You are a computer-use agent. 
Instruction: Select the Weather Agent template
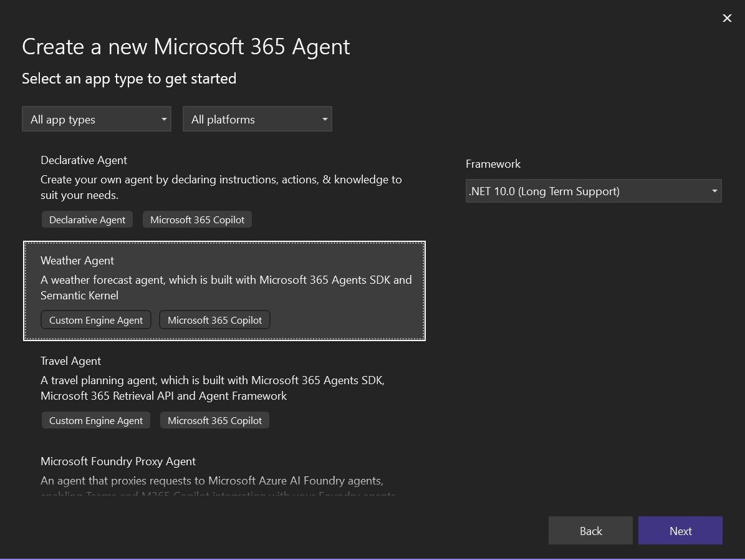224,291
